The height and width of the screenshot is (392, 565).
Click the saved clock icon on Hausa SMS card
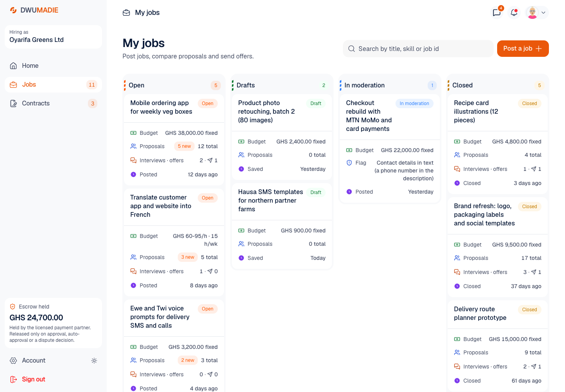(241, 258)
